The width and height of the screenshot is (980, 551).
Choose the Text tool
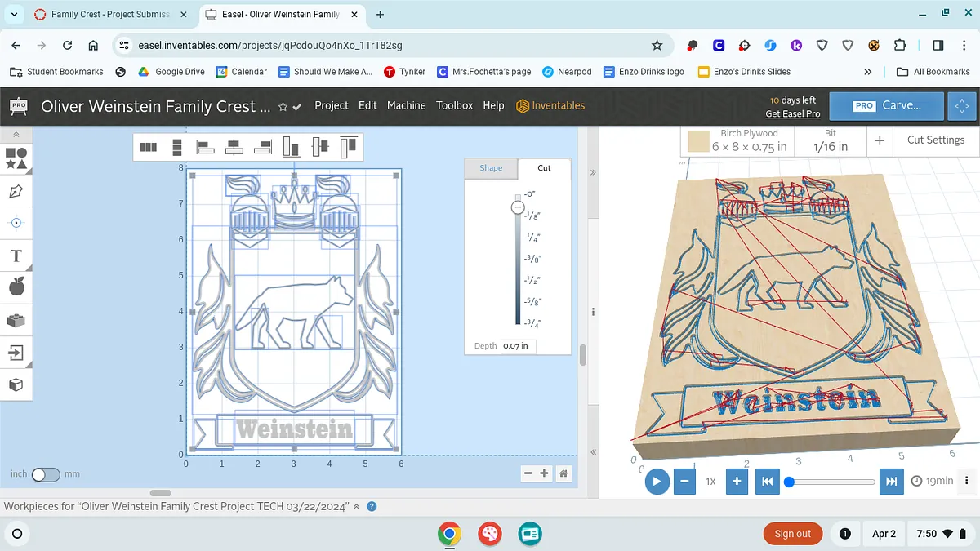click(x=16, y=256)
